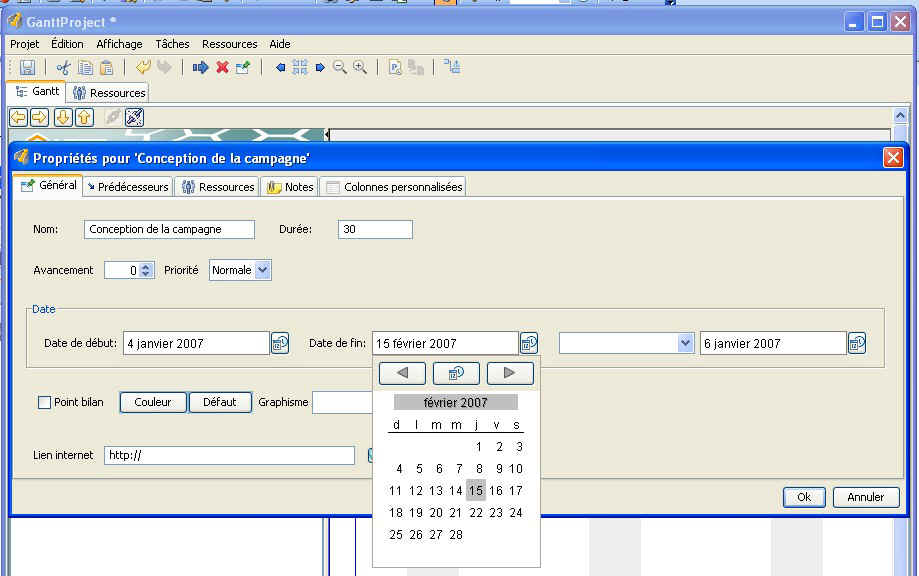919x576 pixels.
Task: Click the Cut scissors icon
Action: (63, 67)
